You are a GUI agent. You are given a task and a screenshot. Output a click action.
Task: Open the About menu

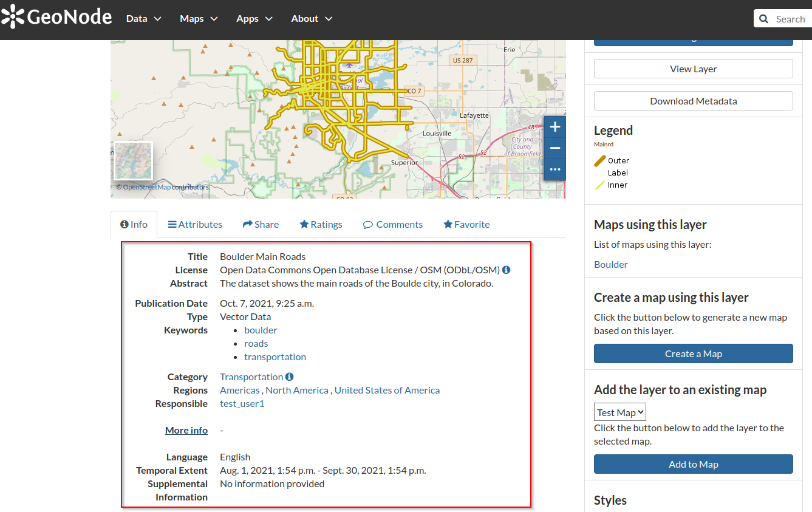[312, 19]
